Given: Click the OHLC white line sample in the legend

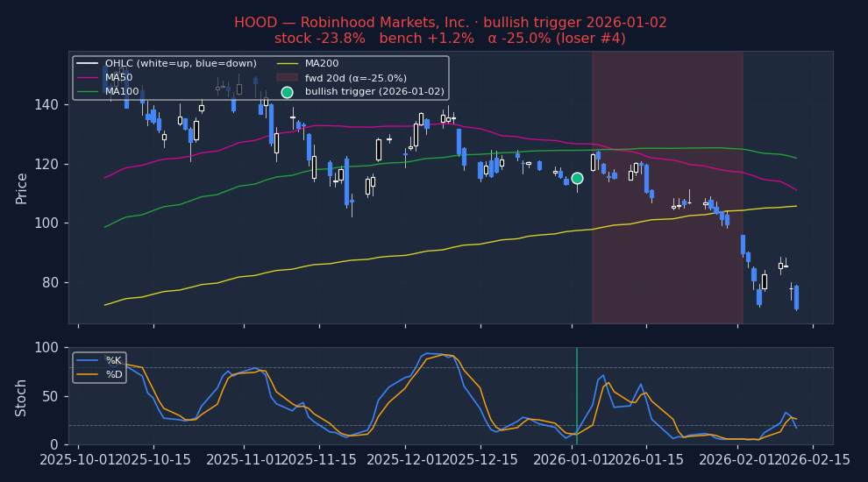Looking at the screenshot, I should click(x=88, y=64).
